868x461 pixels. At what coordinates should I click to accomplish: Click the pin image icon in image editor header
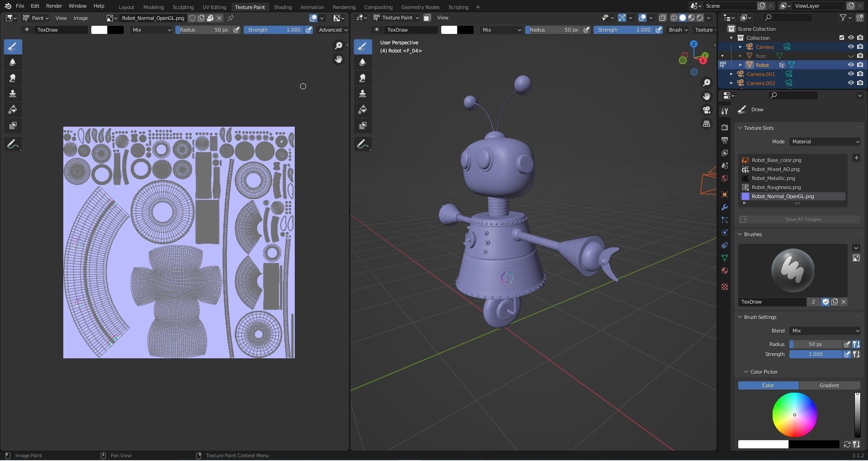pos(231,18)
